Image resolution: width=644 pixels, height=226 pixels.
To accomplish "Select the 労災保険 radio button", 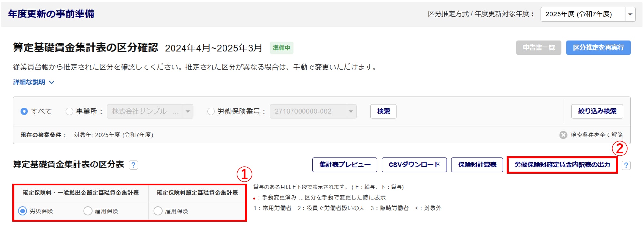I will [23, 211].
